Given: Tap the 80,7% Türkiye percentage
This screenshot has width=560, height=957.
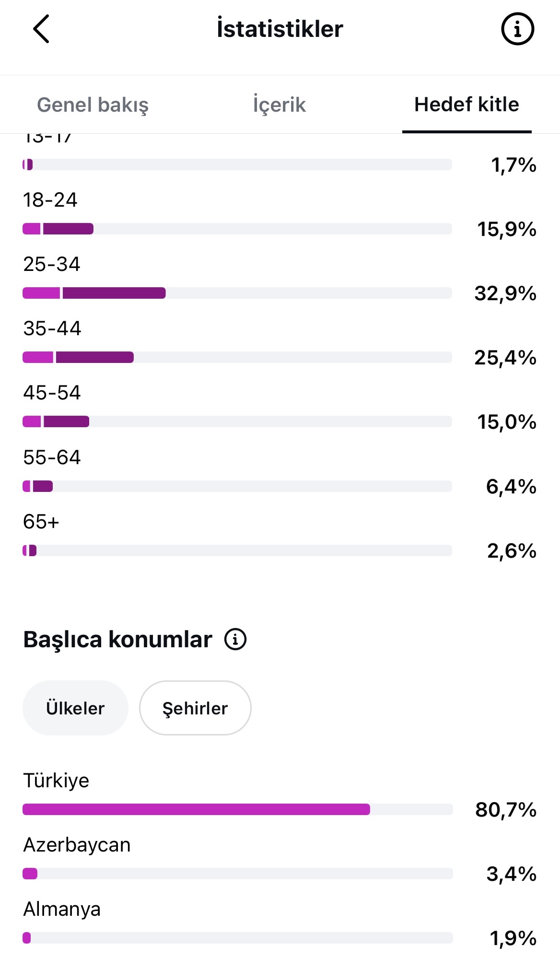Looking at the screenshot, I should tap(506, 809).
